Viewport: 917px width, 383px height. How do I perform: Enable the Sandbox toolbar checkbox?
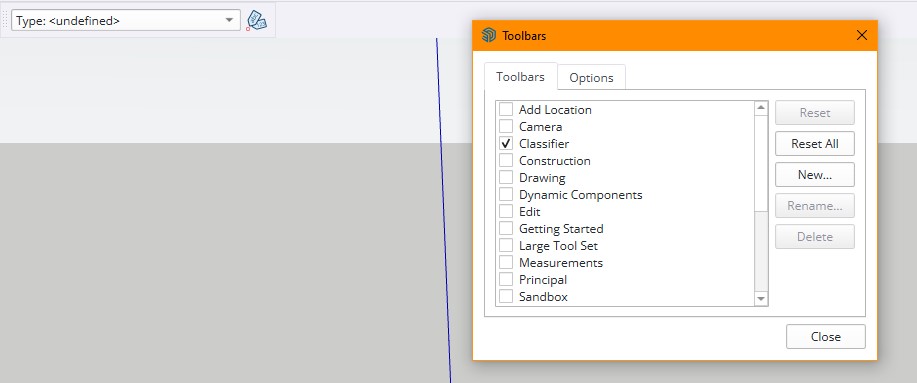[506, 296]
